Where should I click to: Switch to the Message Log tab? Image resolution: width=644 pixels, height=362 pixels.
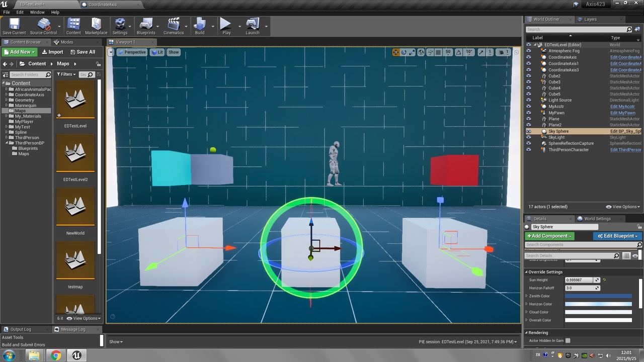(73, 329)
